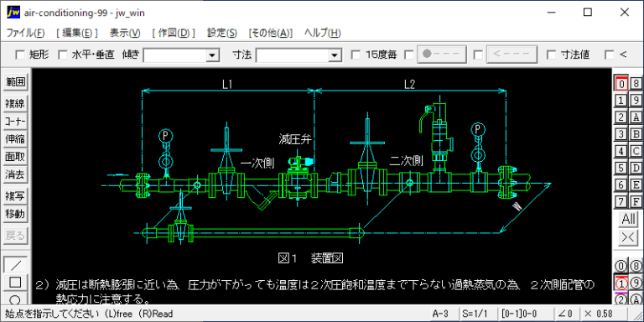
Task: Click the 図1 装置図 caption text
Action: point(310,258)
